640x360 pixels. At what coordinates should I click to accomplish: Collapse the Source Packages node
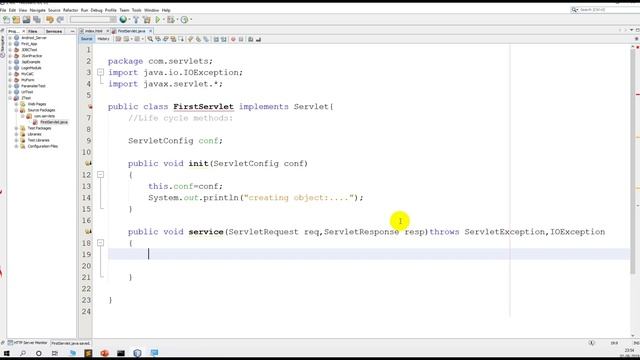coord(16,110)
